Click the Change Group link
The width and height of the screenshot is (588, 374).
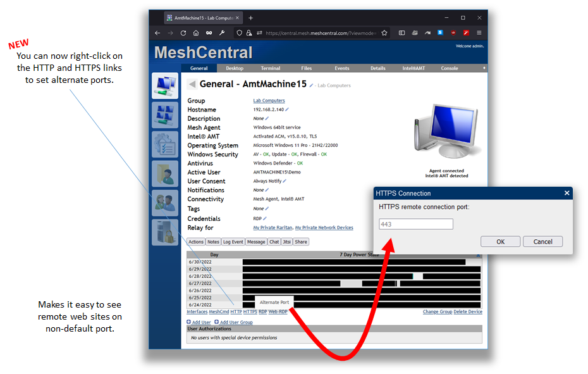point(438,311)
